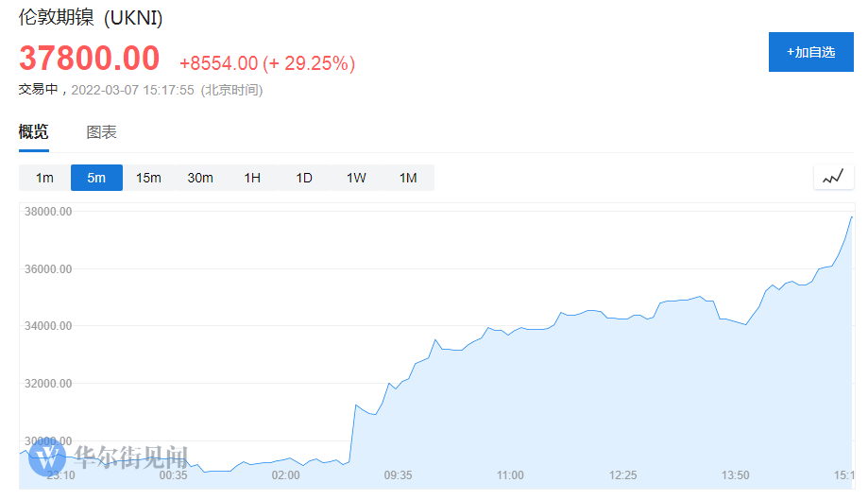Switch to the 1W weekly view
This screenshot has width=868, height=500.
point(356,178)
